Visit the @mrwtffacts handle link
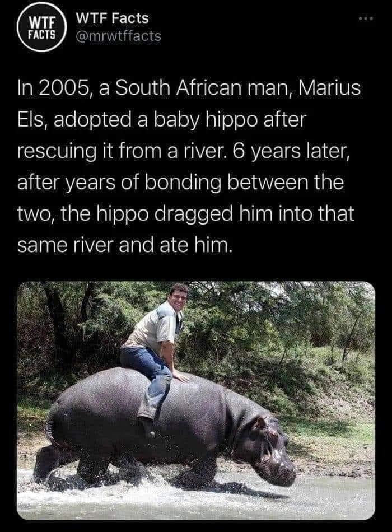Screen dimensions: 392x532 pyautogui.click(x=119, y=36)
